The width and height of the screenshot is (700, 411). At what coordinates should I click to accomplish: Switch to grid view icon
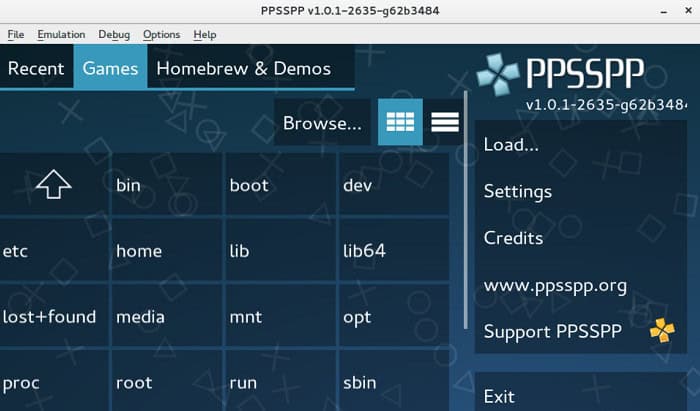400,122
